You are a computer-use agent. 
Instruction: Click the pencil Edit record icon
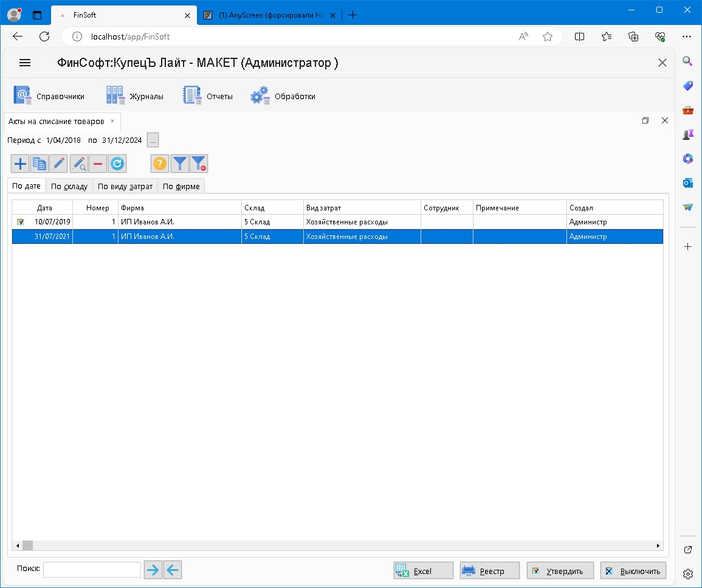58,163
